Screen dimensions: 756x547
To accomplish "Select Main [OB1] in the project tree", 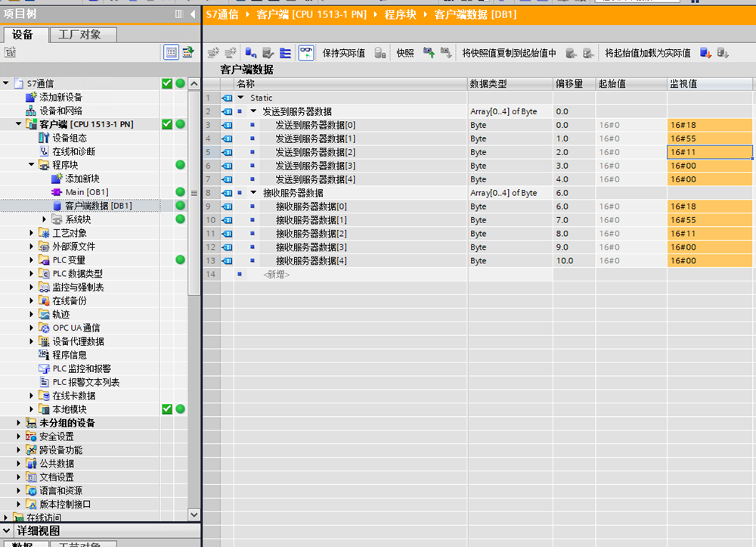I will tap(86, 192).
